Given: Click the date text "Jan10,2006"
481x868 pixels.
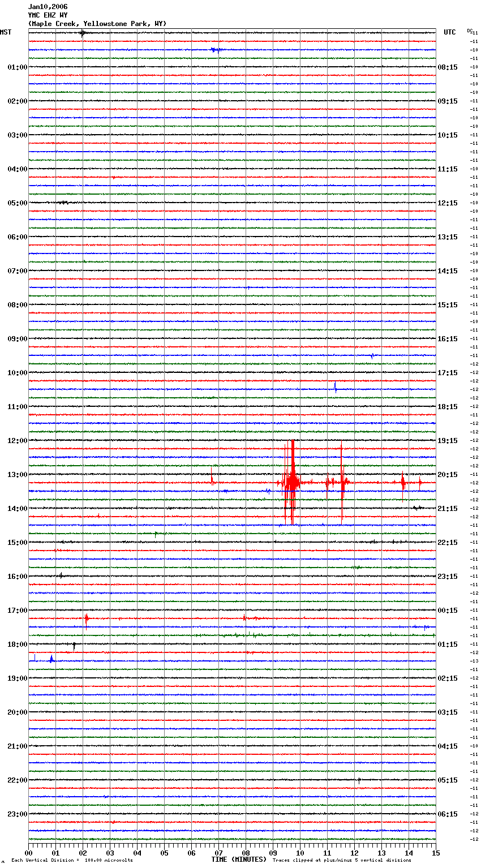Looking at the screenshot, I should [48, 7].
